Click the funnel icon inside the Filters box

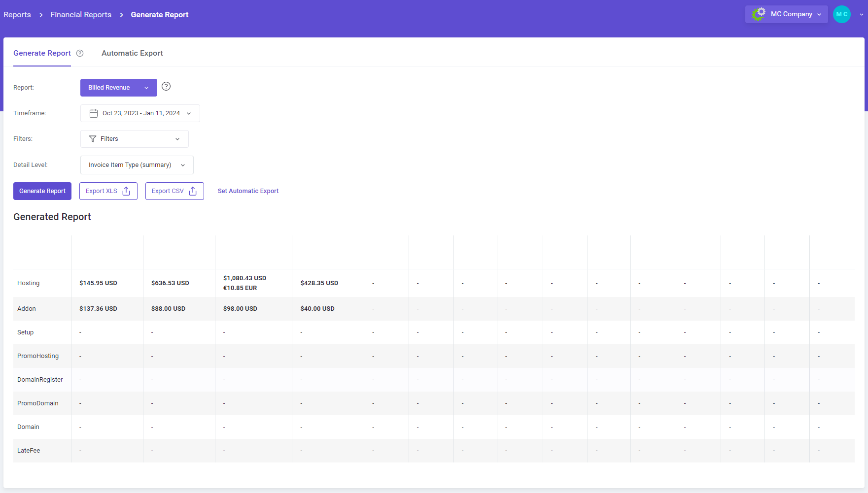coord(93,138)
